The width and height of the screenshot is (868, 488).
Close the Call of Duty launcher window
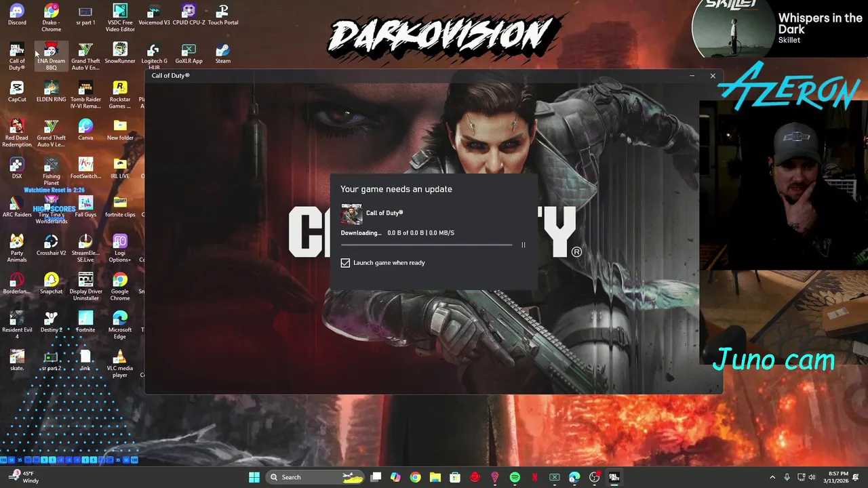tap(713, 76)
